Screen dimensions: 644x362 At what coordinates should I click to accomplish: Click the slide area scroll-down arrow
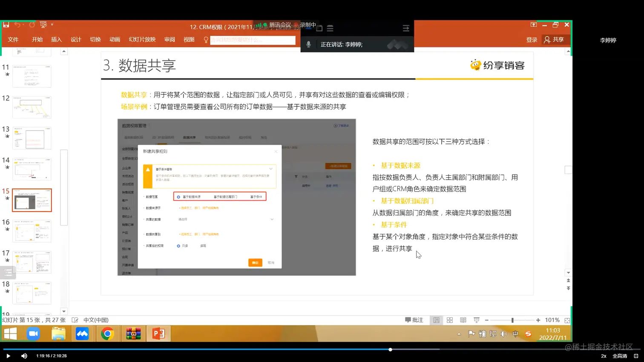568,273
